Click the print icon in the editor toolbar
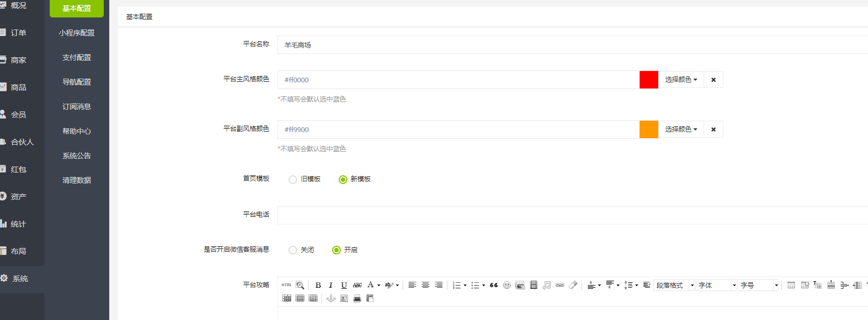 [x=357, y=298]
